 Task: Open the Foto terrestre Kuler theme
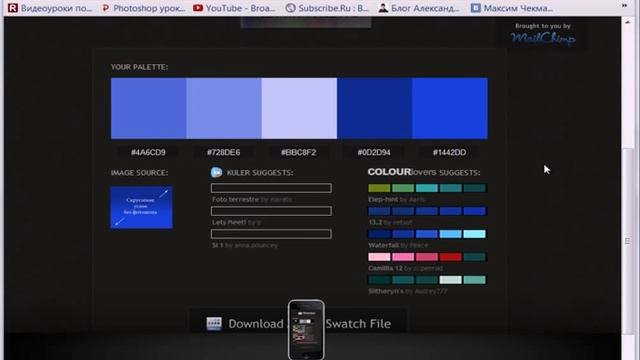236,199
